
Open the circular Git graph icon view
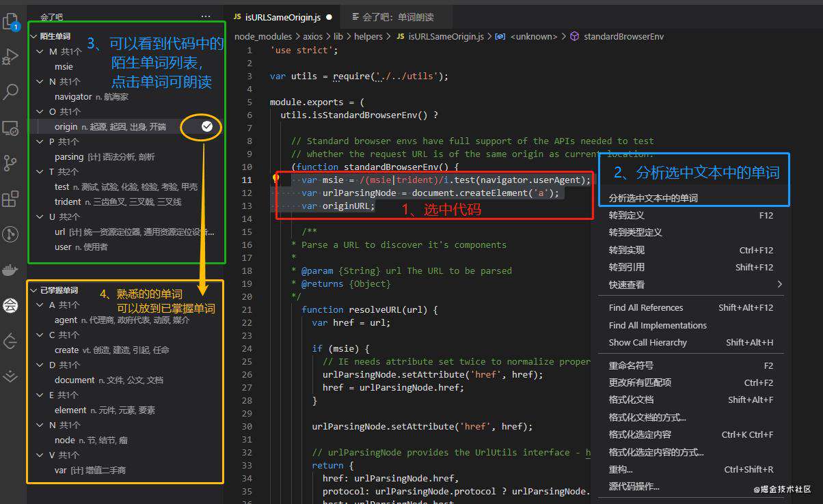pyautogui.click(x=11, y=234)
